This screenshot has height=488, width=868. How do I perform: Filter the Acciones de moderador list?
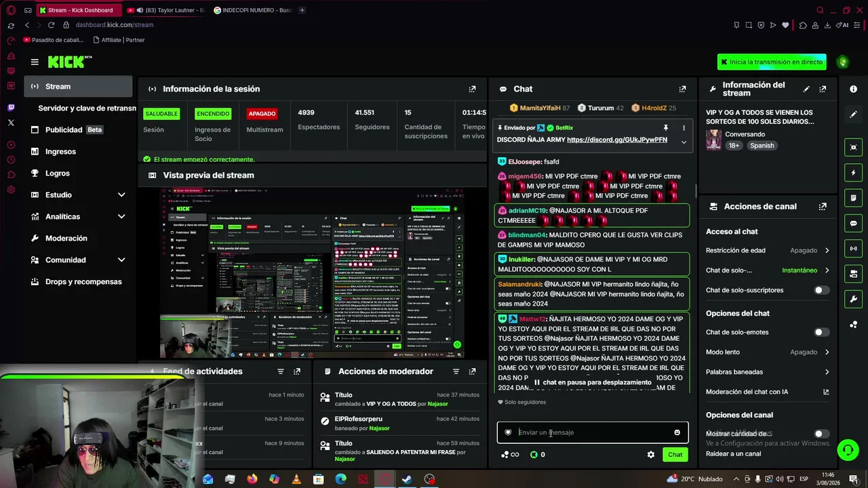(x=456, y=371)
